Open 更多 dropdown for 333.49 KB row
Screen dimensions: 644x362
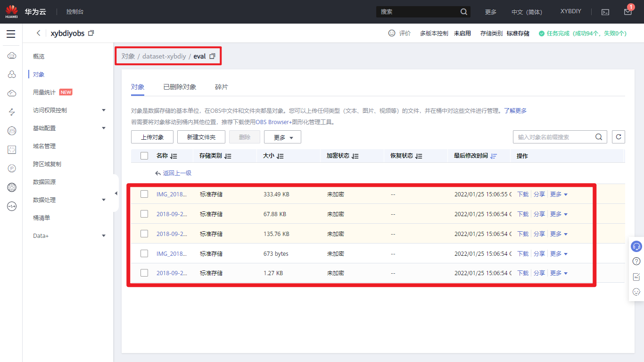coord(559,194)
